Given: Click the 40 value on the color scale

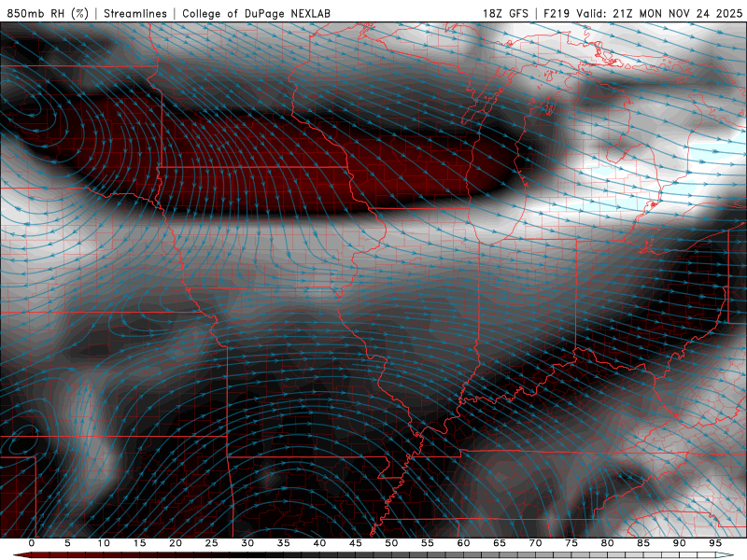Looking at the screenshot, I should pyautogui.click(x=319, y=543).
